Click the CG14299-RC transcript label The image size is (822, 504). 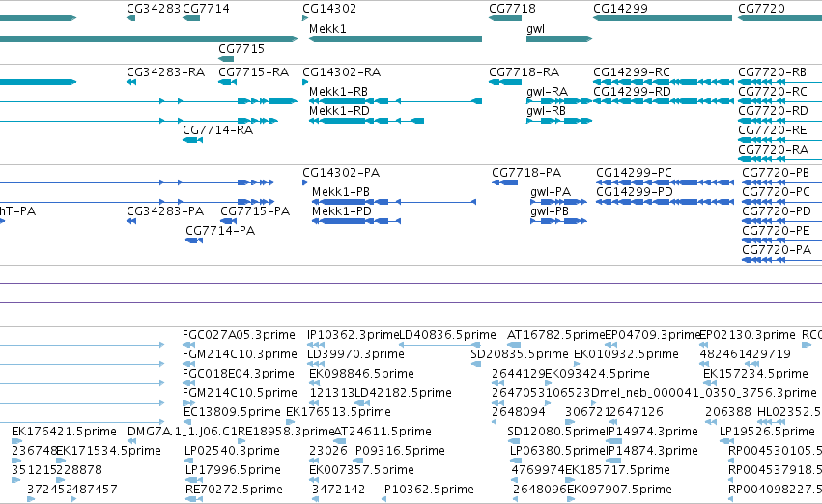click(x=631, y=72)
